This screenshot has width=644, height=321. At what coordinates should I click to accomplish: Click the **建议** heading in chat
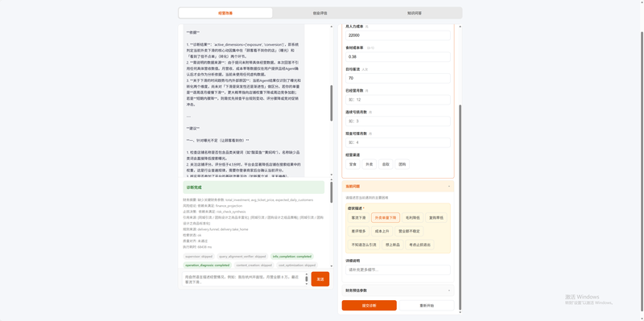(x=192, y=129)
